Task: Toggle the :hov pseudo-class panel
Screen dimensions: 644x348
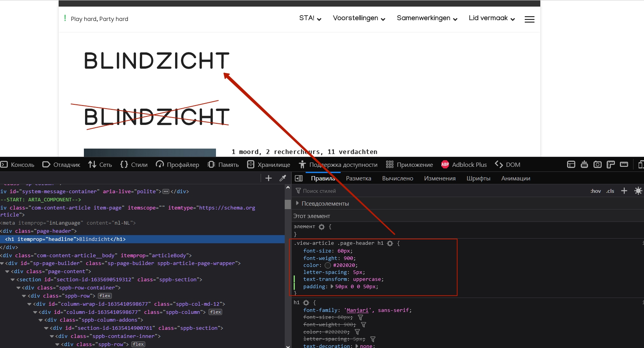Action: pyautogui.click(x=595, y=191)
